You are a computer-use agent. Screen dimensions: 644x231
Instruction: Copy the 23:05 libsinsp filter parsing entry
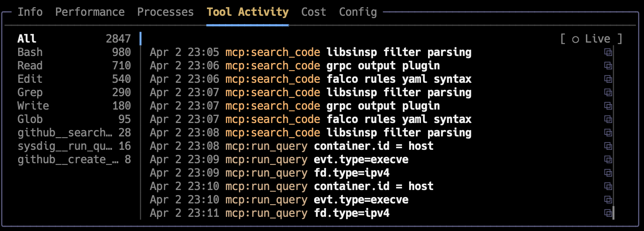[x=608, y=52]
